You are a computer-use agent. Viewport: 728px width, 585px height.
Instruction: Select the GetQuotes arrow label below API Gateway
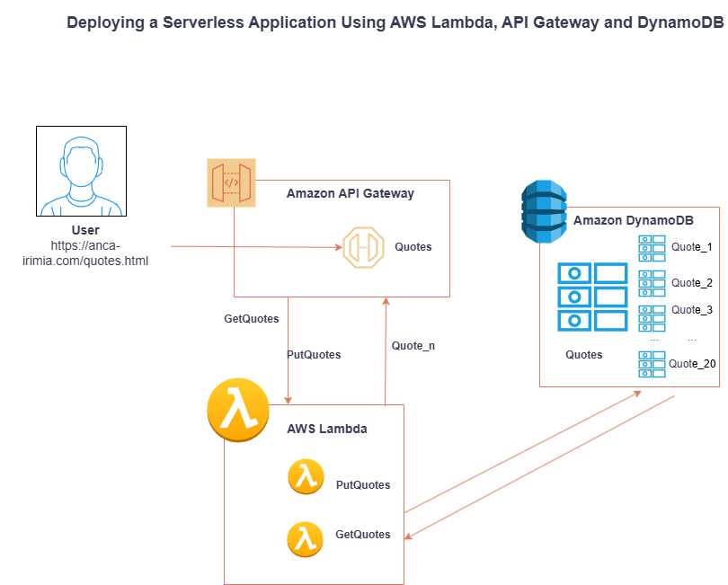click(x=252, y=319)
